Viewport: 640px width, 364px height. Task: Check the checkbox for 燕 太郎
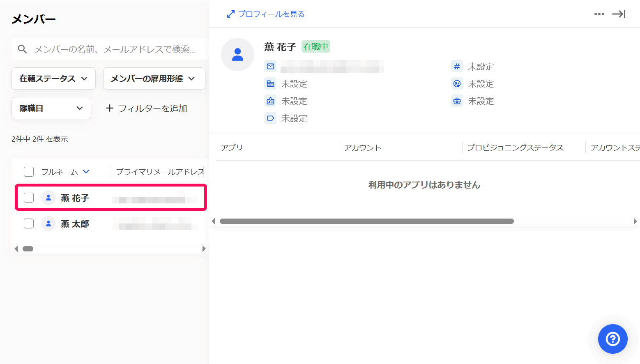point(29,223)
